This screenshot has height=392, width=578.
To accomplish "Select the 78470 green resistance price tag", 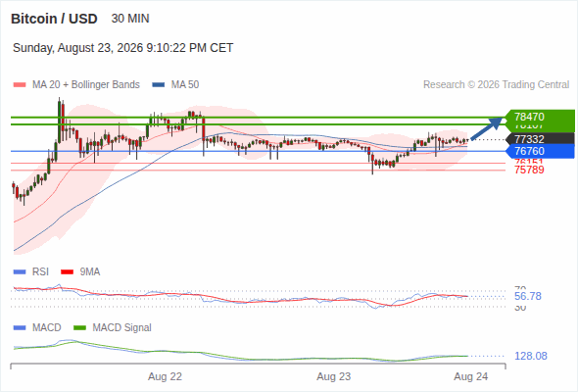I will (539, 117).
